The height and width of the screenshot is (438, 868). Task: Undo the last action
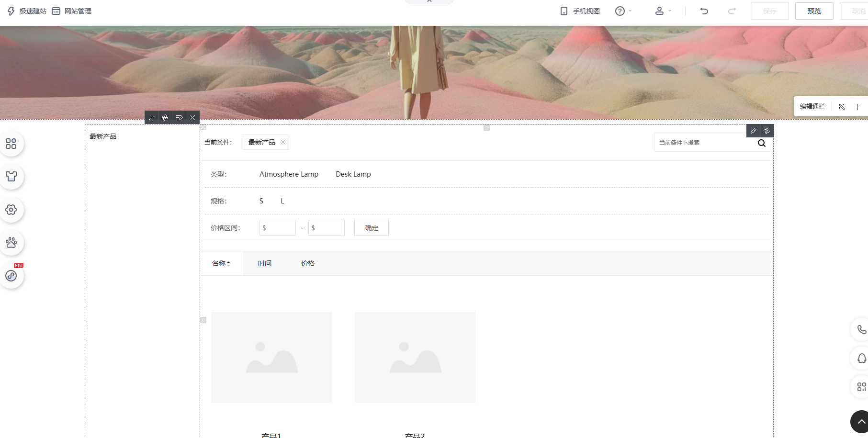click(704, 11)
